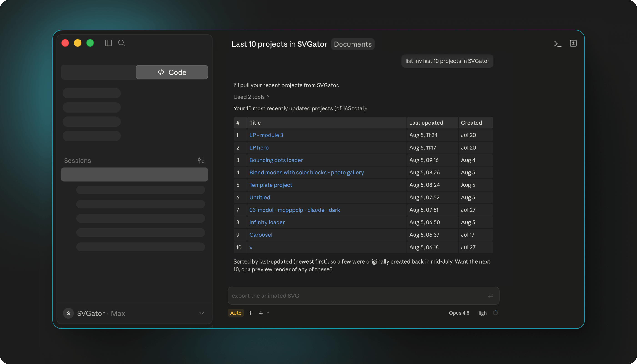Click the diff panel icon at top right
Viewport: 637px width, 364px height.
coord(573,43)
